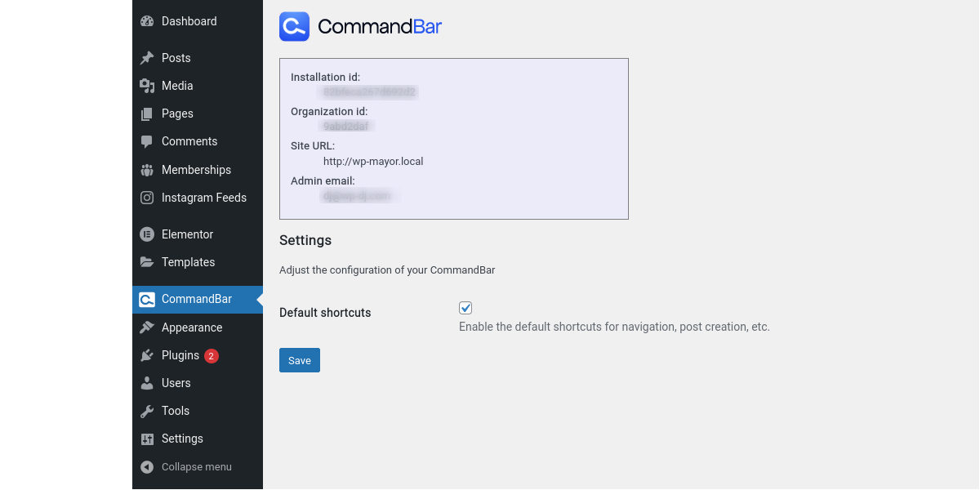This screenshot has width=980, height=490.
Task: Click the 'Organization id:' label
Action: click(x=329, y=111)
